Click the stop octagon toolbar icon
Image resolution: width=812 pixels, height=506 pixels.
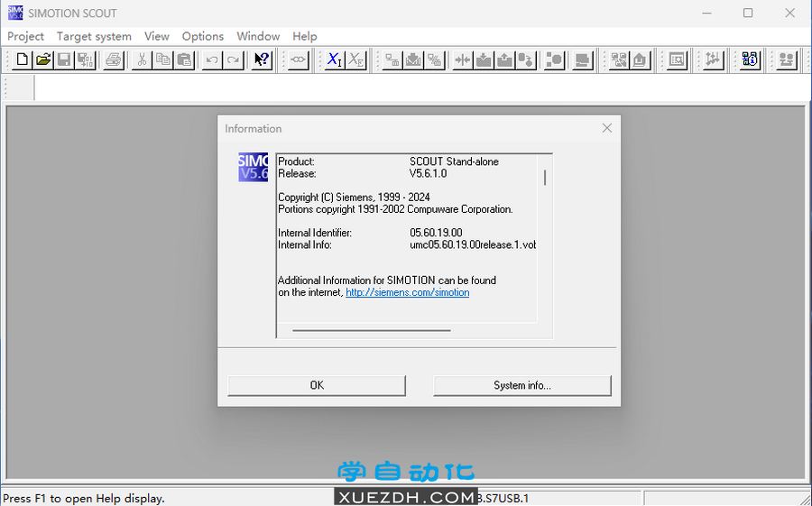click(554, 60)
